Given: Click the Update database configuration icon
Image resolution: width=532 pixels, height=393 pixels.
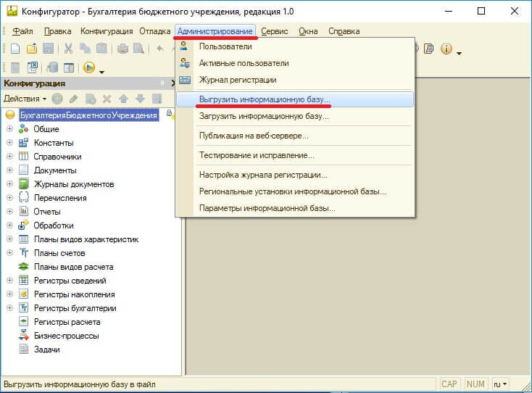Looking at the screenshot, I should (52, 67).
